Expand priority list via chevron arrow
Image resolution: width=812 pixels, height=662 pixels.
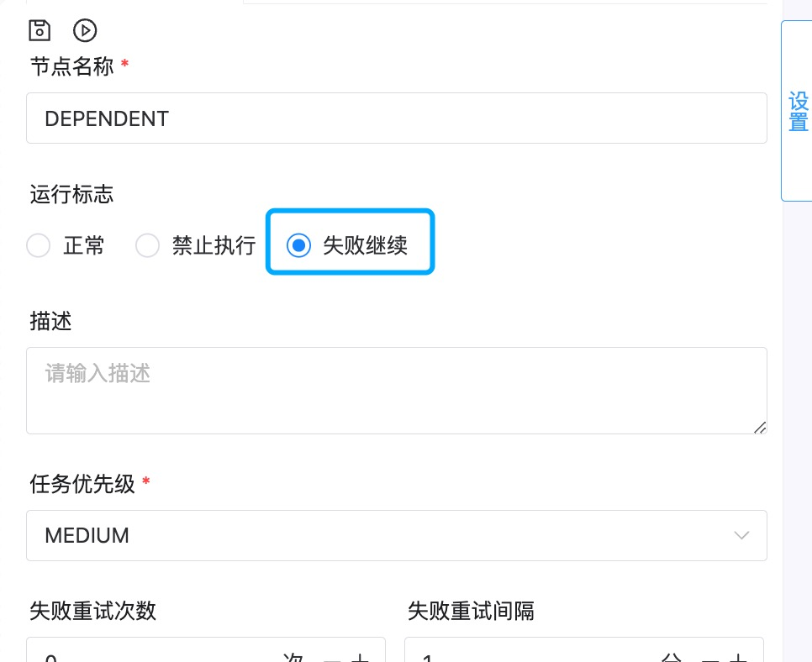(741, 535)
